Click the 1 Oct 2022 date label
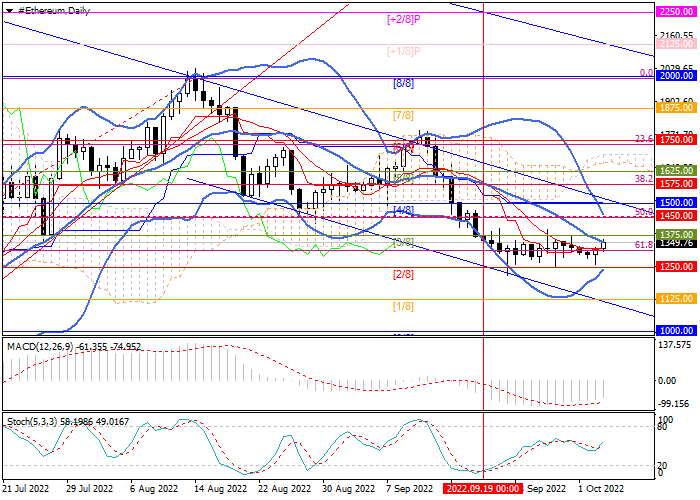The width and height of the screenshot is (700, 500). pos(601,489)
